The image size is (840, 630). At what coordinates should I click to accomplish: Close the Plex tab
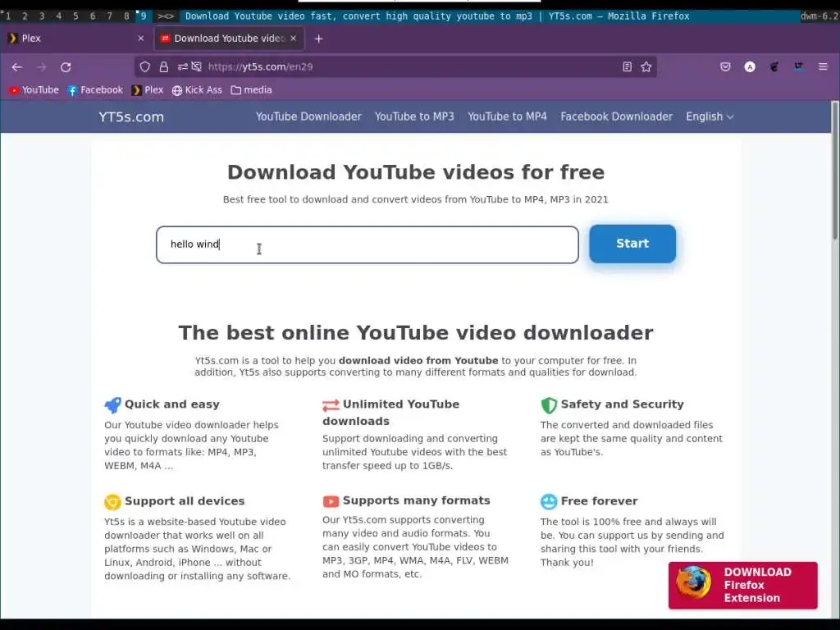[x=141, y=39]
